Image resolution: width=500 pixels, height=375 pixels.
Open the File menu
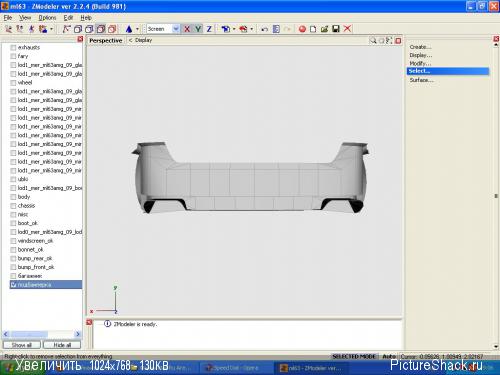click(x=8, y=18)
